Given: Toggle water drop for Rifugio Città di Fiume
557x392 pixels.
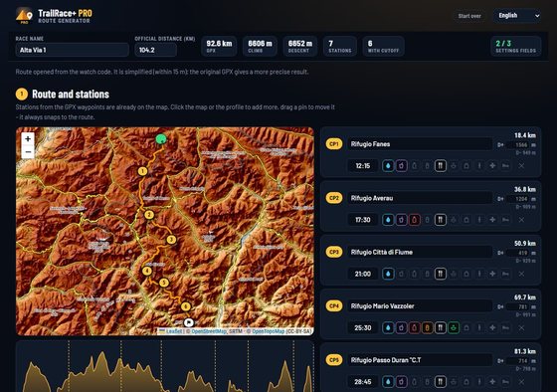Looking at the screenshot, I should (388, 274).
